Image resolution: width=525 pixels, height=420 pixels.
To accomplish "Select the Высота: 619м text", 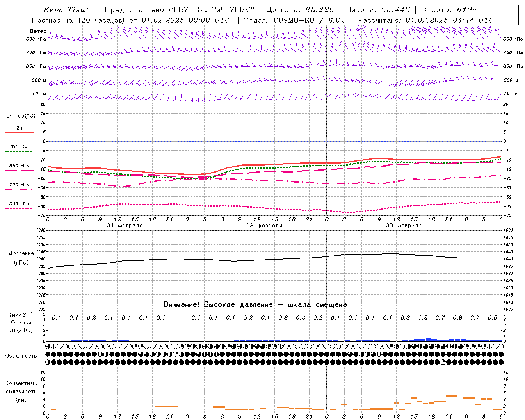I will pyautogui.click(x=449, y=10).
